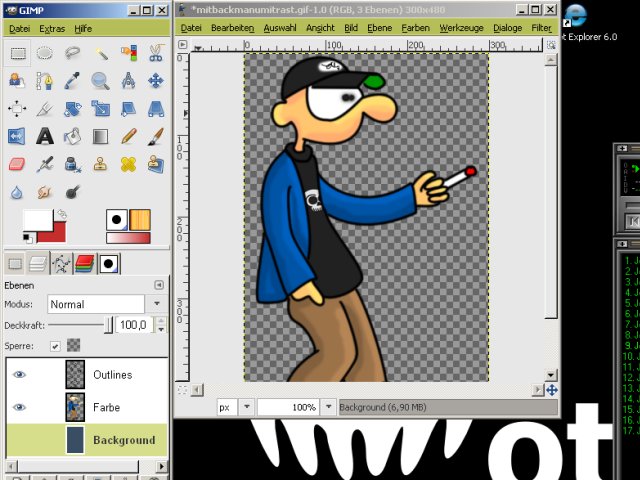Open the Extras menu
The image size is (640, 480).
[52, 29]
